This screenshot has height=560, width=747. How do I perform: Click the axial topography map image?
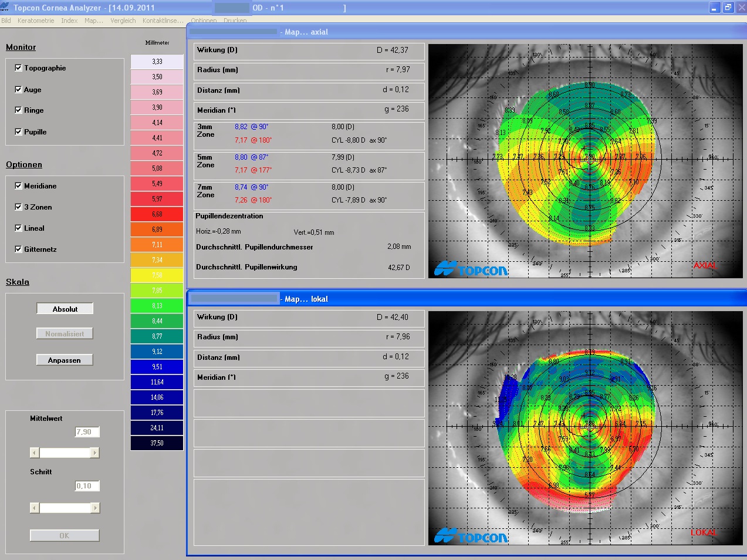(x=586, y=161)
